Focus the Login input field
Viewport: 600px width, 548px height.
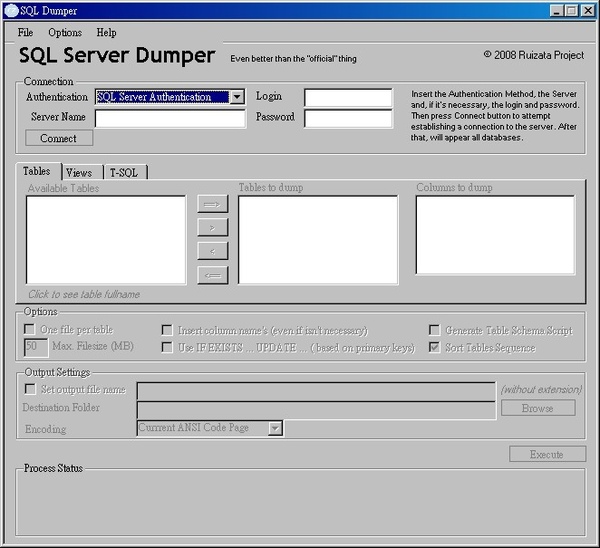coord(348,98)
